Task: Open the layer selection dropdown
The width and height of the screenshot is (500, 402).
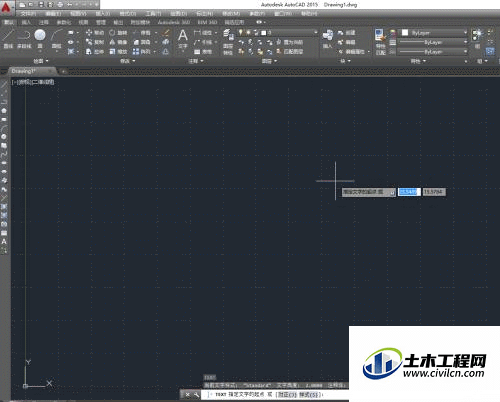Action: [x=315, y=32]
